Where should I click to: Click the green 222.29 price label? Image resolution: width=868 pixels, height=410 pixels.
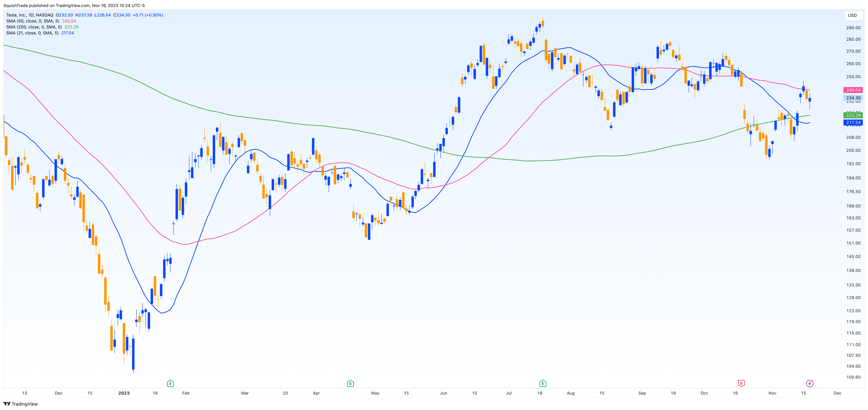pos(853,115)
